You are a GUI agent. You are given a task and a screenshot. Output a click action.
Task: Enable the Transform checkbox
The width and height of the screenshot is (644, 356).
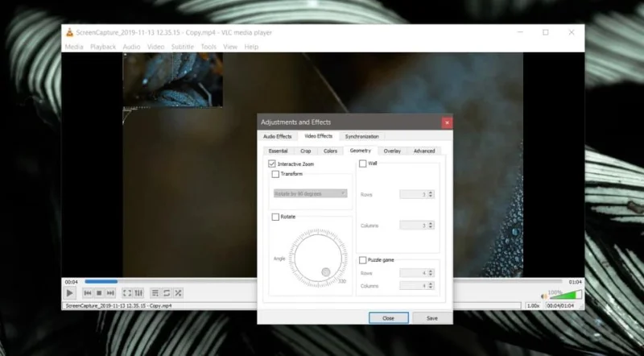tap(275, 174)
